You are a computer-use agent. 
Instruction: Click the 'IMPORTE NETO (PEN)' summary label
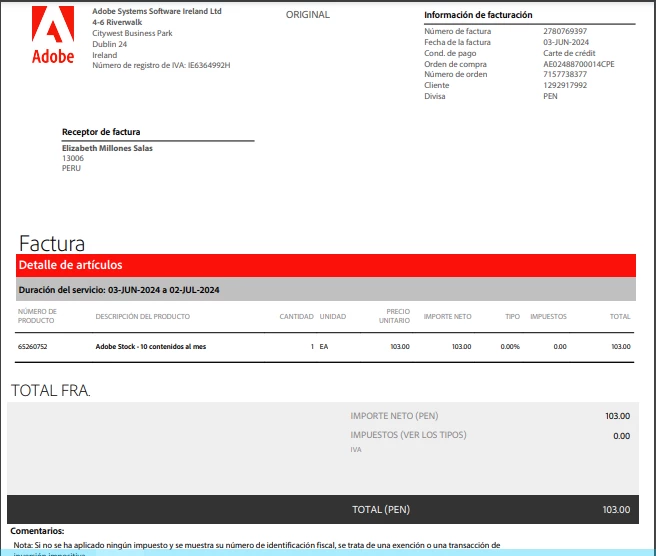[394, 416]
